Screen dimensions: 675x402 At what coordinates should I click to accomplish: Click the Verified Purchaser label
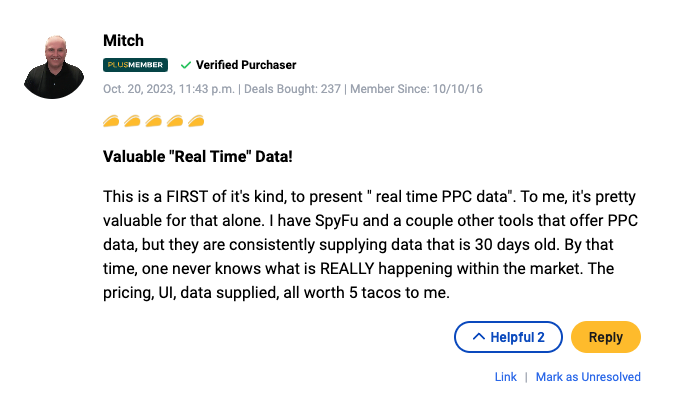(x=246, y=65)
